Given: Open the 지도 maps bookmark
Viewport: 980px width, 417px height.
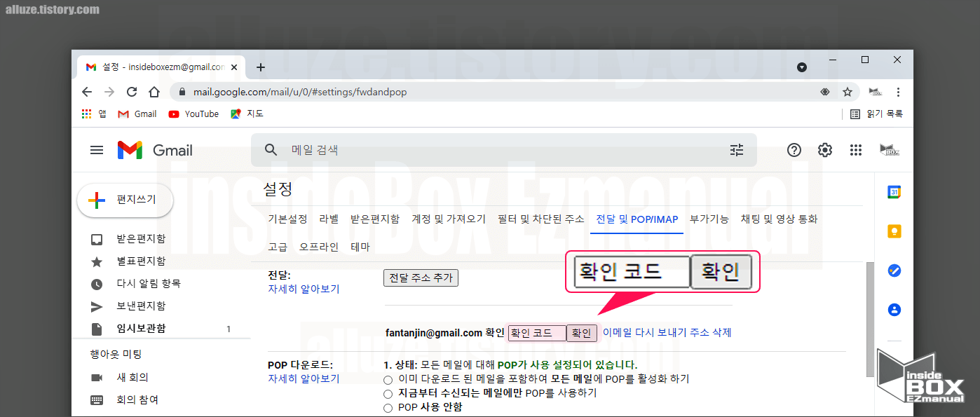Looking at the screenshot, I should point(247,114).
